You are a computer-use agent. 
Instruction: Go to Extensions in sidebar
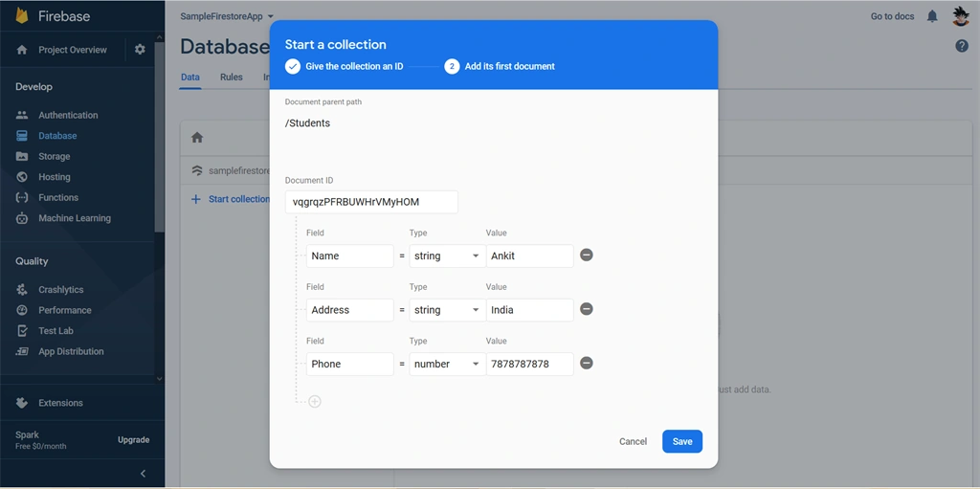(x=60, y=403)
